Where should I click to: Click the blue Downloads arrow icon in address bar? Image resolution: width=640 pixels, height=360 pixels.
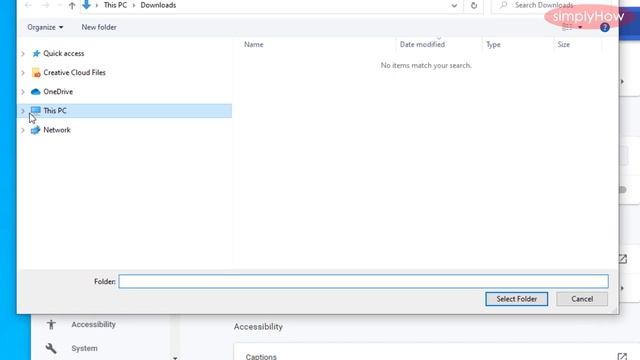[86, 5]
